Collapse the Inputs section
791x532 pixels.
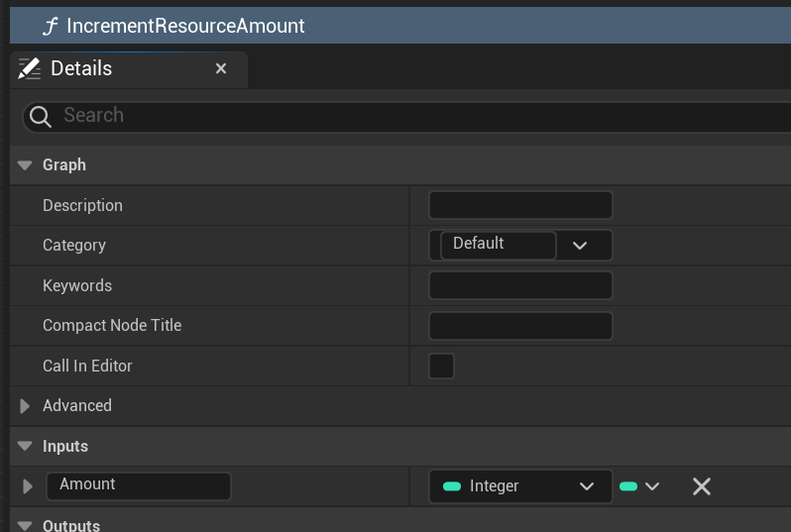25,447
